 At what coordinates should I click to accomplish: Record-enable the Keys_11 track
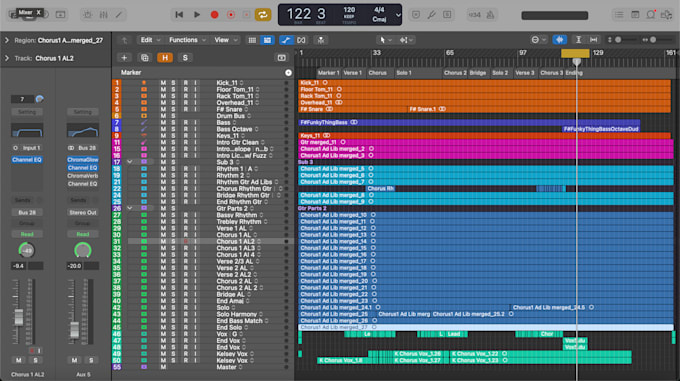click(186, 136)
